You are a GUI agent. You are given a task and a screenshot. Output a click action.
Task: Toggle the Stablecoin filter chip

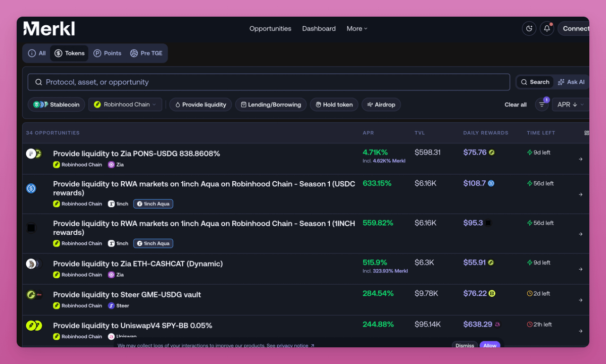pos(56,105)
